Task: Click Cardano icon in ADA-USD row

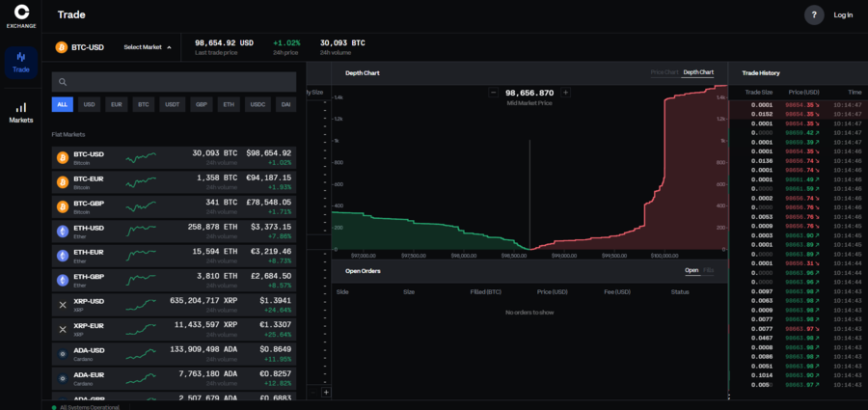Action: pyautogui.click(x=63, y=353)
